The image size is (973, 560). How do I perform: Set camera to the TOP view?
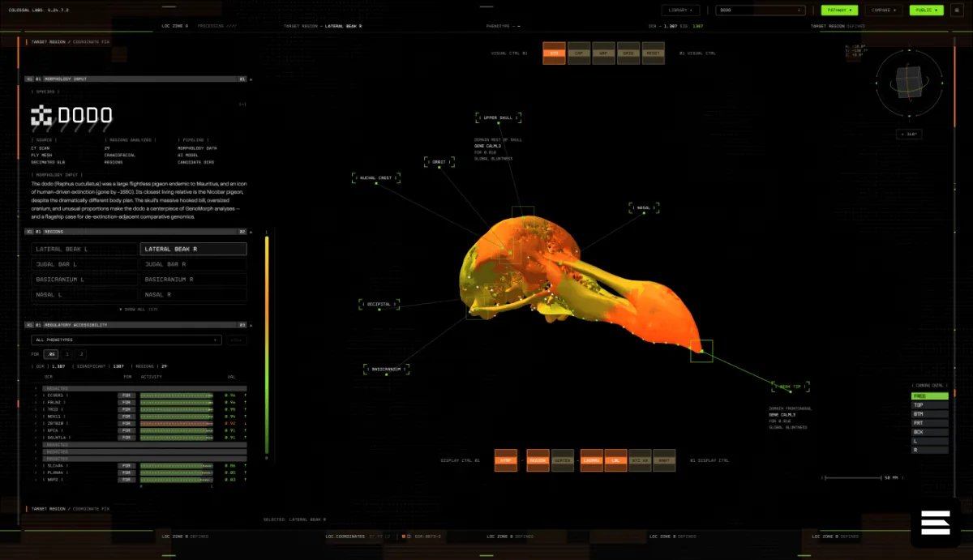pyautogui.click(x=929, y=404)
